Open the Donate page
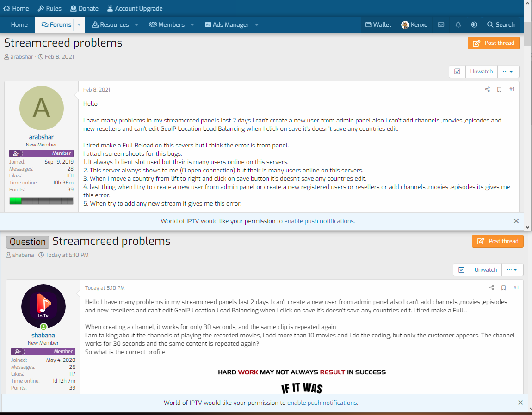Screen dimensions: 532x415 (84, 8)
